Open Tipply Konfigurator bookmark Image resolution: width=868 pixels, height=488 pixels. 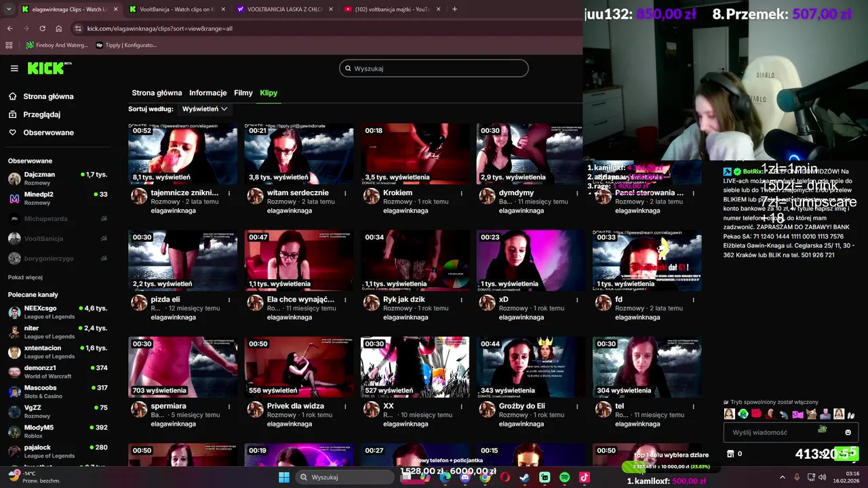[126, 45]
